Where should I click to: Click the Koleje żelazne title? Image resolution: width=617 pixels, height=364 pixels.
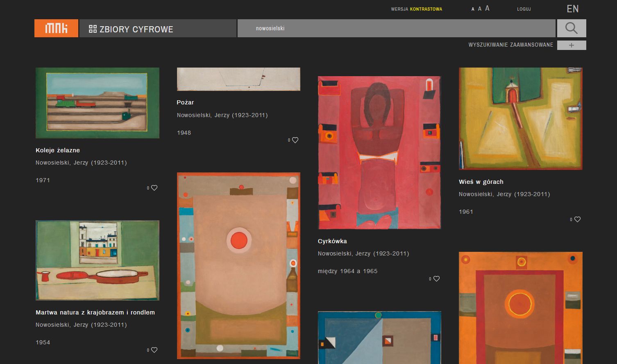point(58,150)
